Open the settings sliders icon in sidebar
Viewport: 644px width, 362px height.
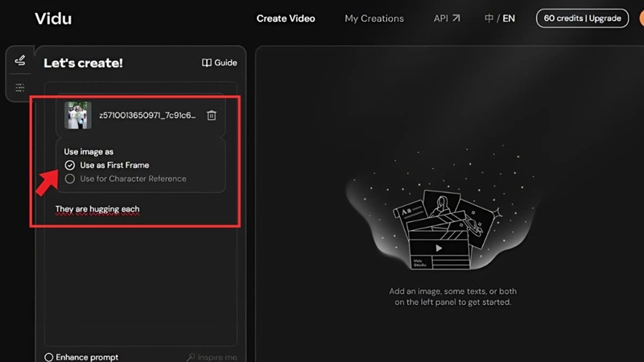point(20,88)
